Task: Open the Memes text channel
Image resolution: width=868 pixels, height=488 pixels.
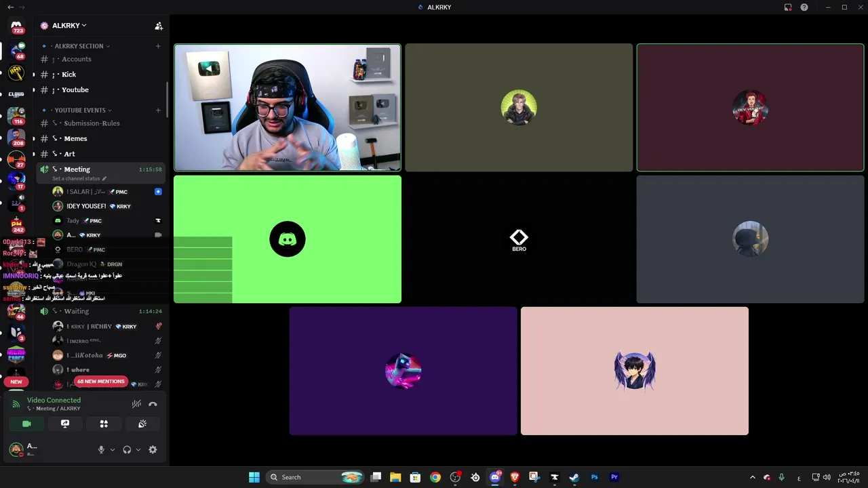Action: 101,138
